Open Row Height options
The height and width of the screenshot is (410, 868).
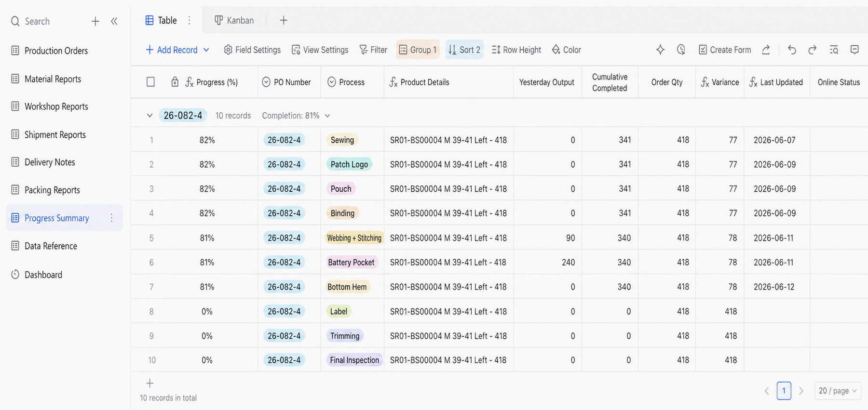[516, 50]
